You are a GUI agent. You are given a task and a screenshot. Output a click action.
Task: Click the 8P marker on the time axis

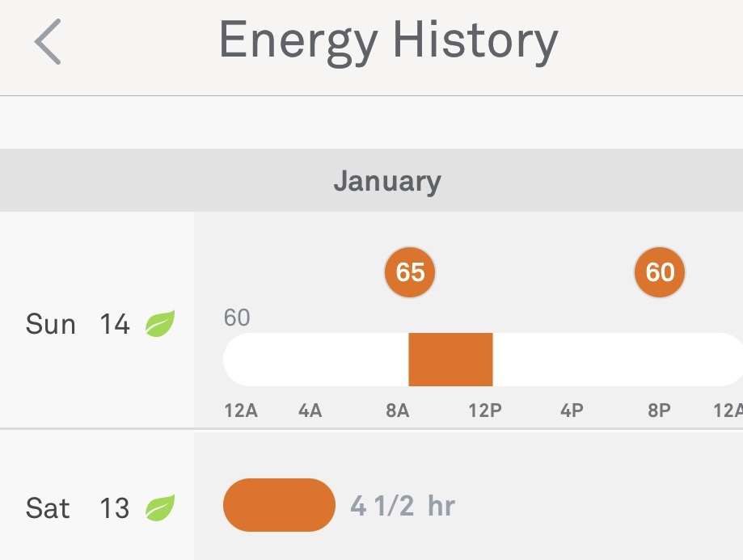coord(659,411)
